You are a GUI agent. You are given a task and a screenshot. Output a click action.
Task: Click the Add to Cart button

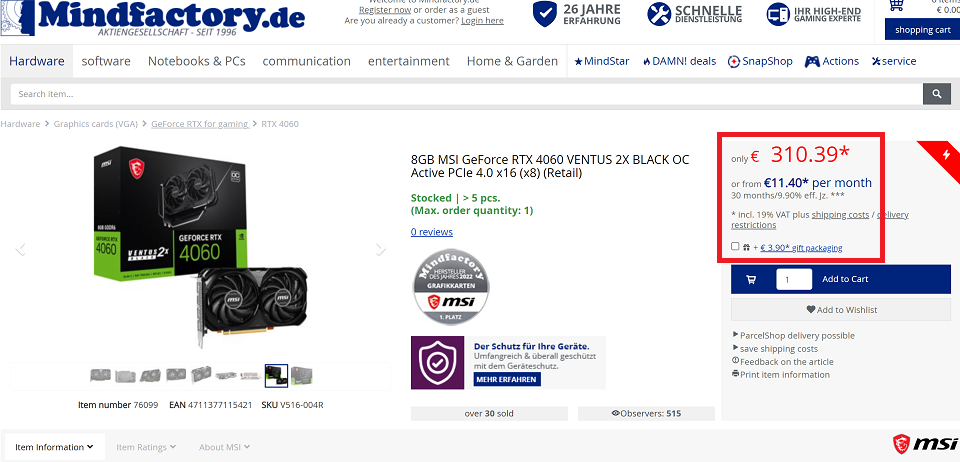coord(841,279)
